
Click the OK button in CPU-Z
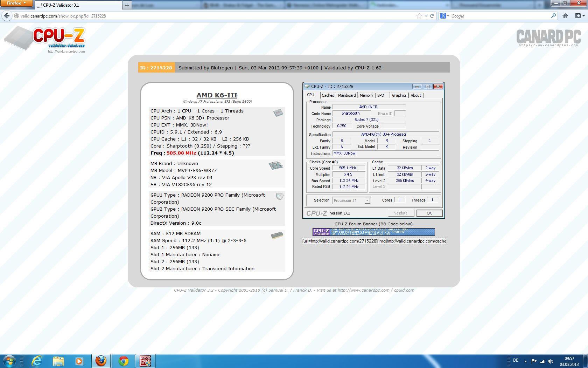[429, 213]
